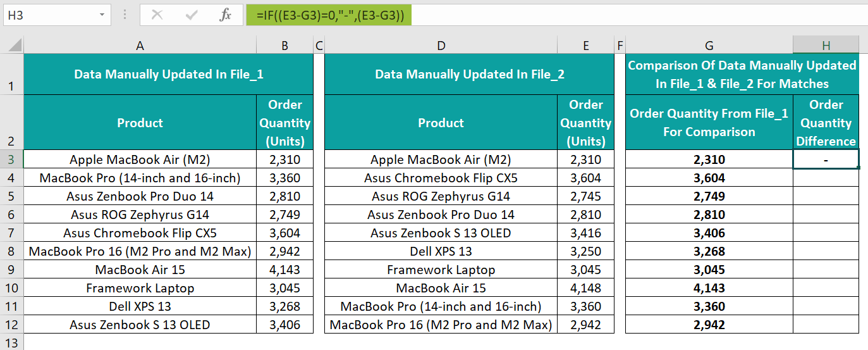This screenshot has height=350, width=868.
Task: Click cell A4 'MacBook Pro (14-inch and 16-inch)'
Action: click(140, 178)
